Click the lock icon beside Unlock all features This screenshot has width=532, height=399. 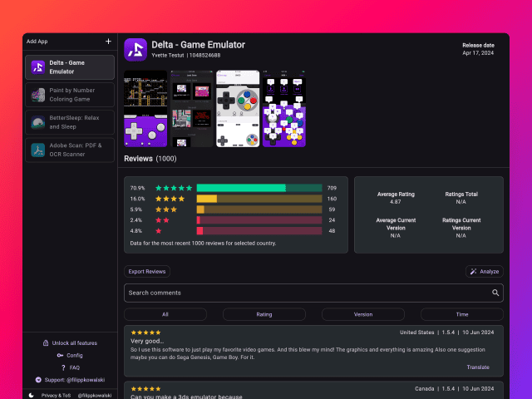45,342
